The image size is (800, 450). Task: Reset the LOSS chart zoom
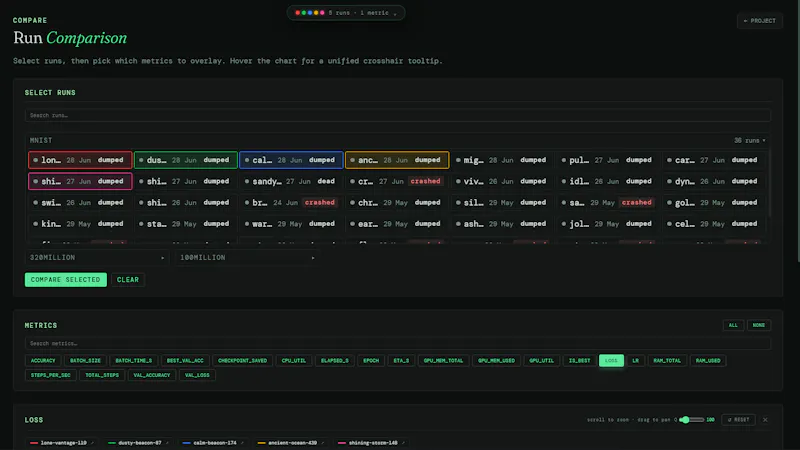[738, 420]
